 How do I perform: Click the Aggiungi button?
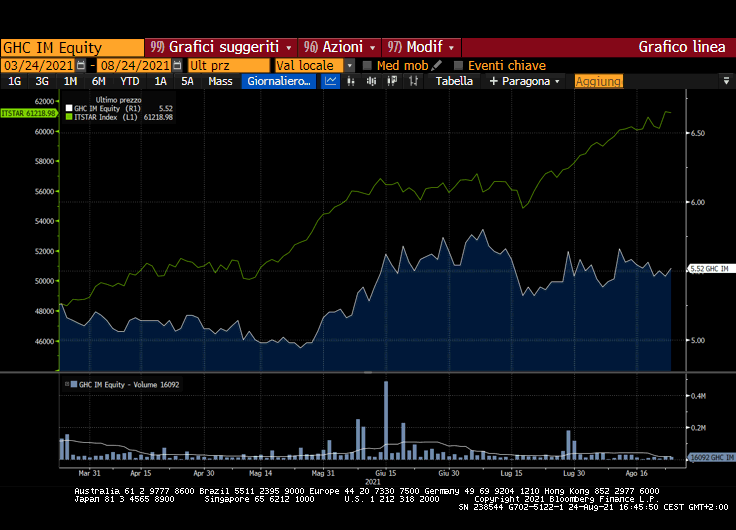click(598, 81)
